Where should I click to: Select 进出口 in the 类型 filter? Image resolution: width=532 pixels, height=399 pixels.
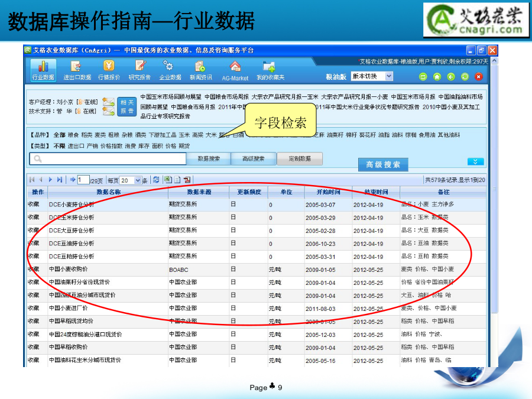coord(76,146)
